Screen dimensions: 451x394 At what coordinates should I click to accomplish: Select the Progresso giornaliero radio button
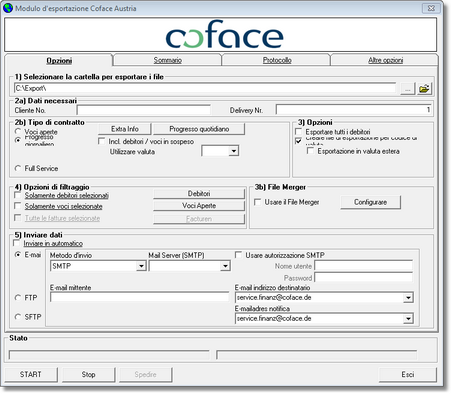tap(18, 140)
